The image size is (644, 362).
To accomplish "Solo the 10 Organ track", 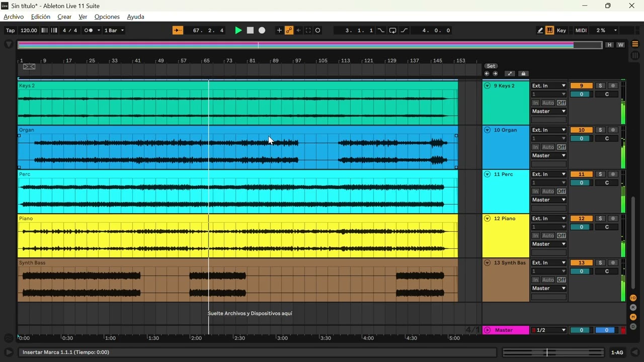I will click(600, 130).
